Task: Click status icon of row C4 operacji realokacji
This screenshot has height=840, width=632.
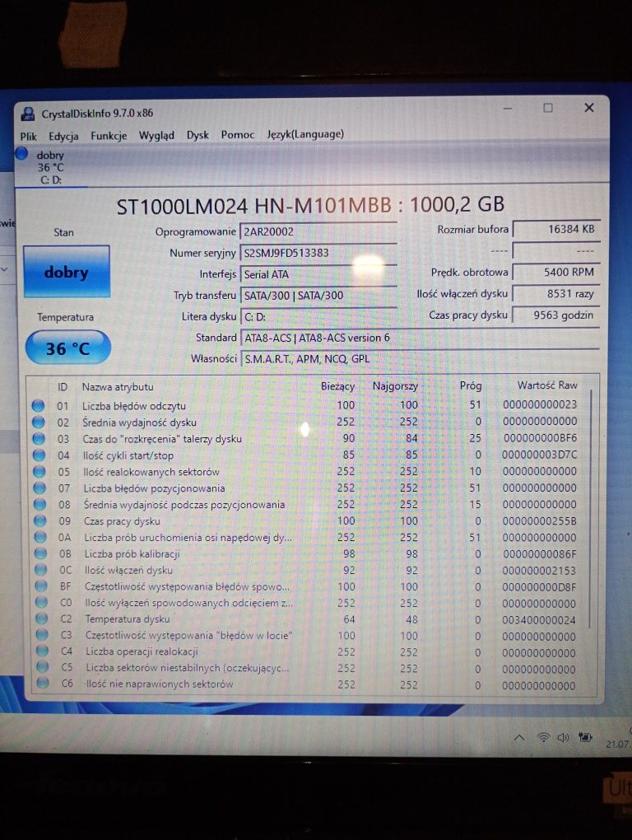Action: click(x=42, y=651)
